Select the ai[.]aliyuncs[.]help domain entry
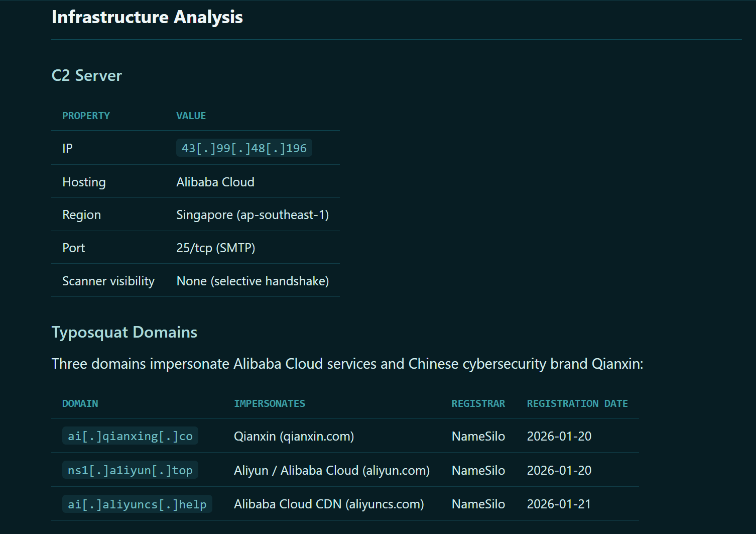Viewport: 756px width, 534px height. click(137, 504)
